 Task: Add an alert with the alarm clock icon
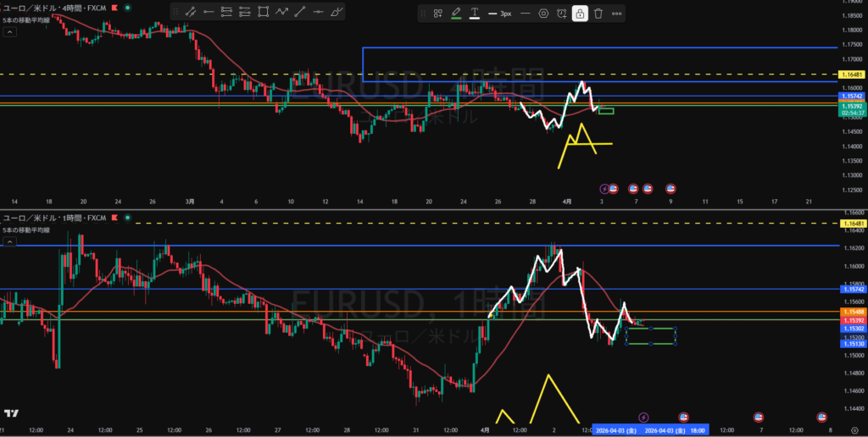562,14
